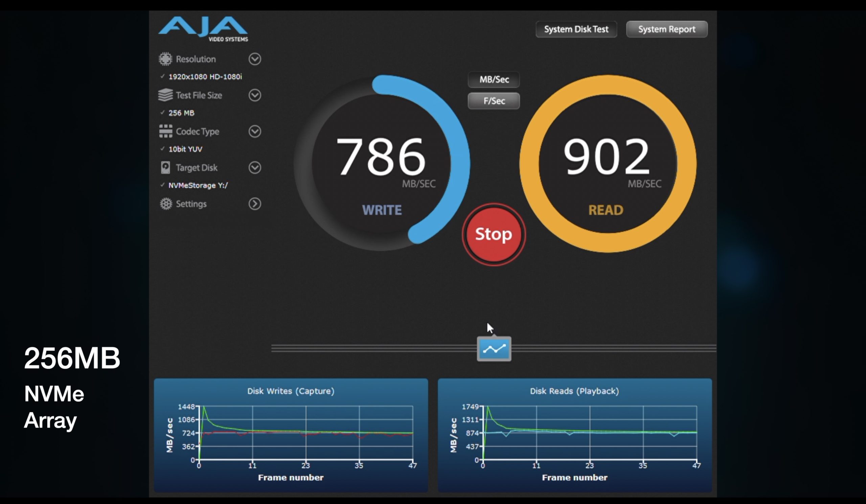Viewport: 866px width, 504px height.
Task: Open the System Report tab
Action: click(x=666, y=29)
